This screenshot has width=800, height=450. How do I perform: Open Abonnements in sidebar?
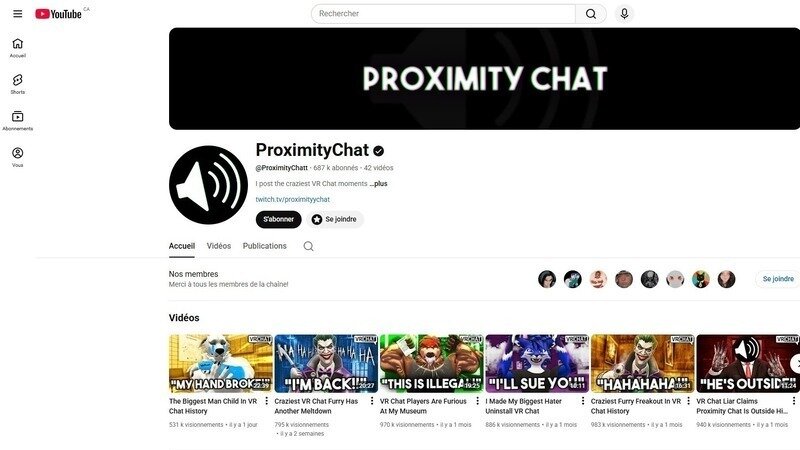pyautogui.click(x=18, y=121)
